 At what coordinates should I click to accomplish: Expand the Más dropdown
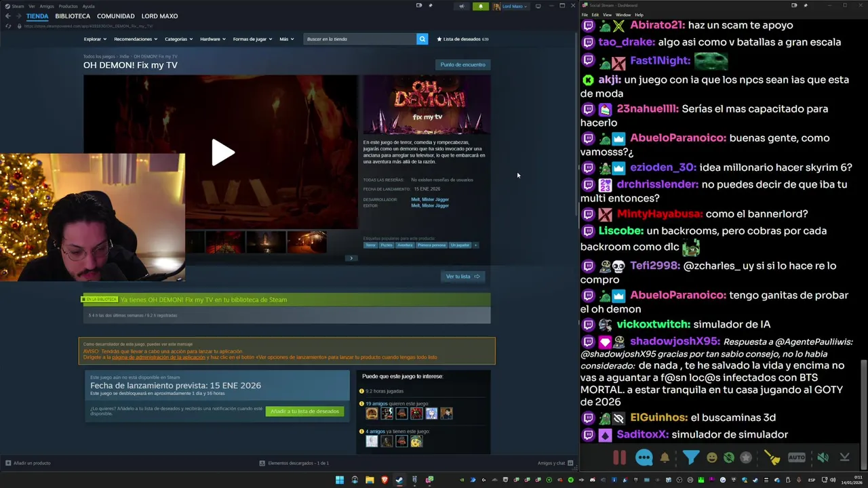coord(286,39)
